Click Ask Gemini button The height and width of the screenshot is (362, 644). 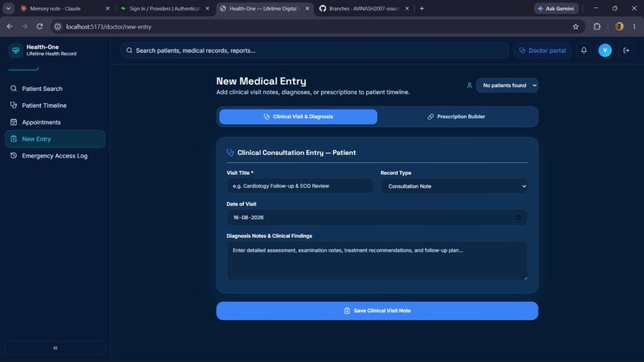[x=556, y=8]
